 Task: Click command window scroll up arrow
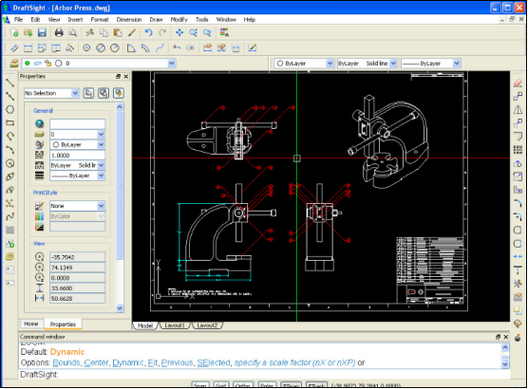(505, 347)
